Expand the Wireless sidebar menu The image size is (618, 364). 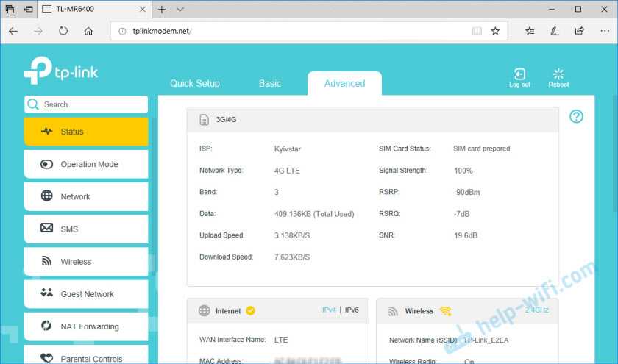pyautogui.click(x=85, y=262)
